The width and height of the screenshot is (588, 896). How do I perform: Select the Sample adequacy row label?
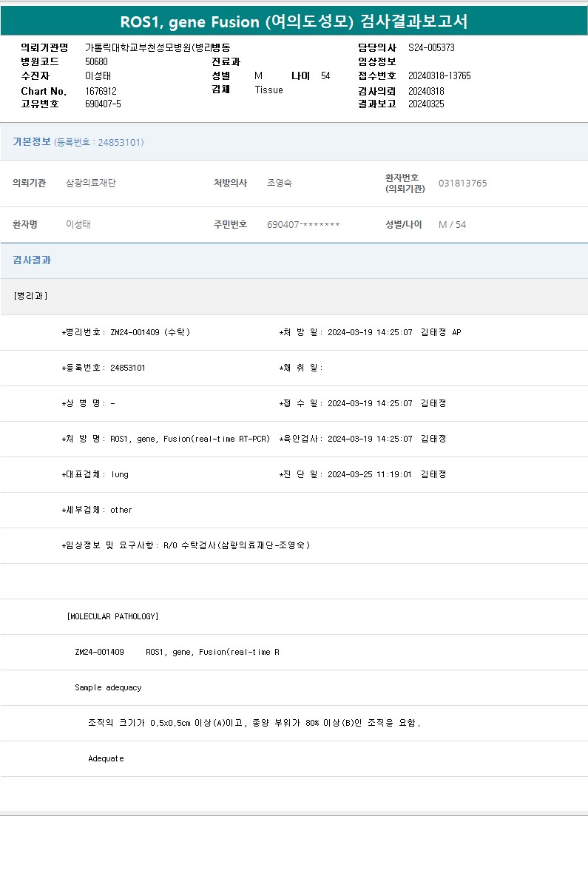108,687
